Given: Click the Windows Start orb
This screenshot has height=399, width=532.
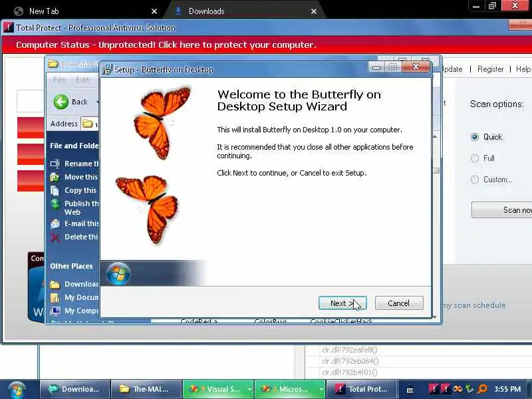Looking at the screenshot, I should point(17,390).
